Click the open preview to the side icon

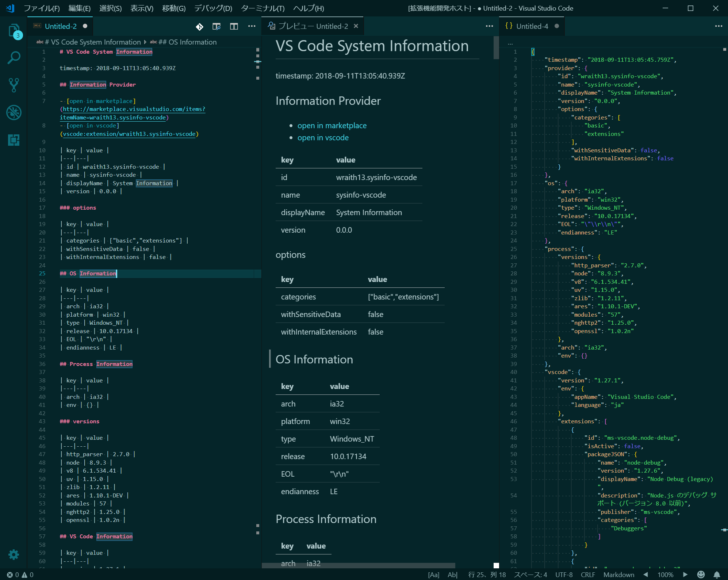pyautogui.click(x=217, y=26)
